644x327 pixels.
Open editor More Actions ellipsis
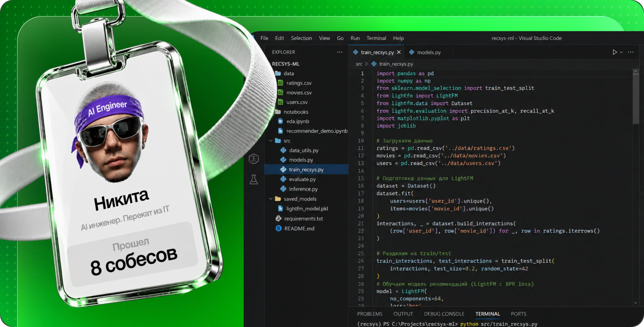(631, 52)
